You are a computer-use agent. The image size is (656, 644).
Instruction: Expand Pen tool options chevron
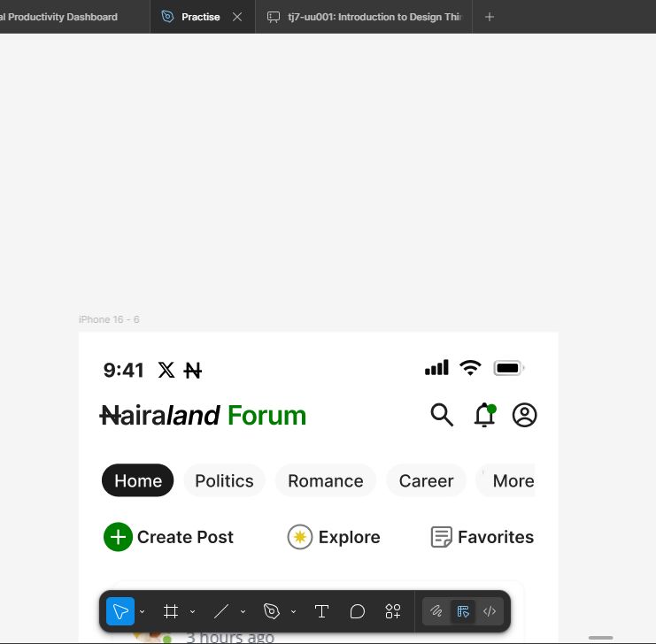[x=293, y=611]
